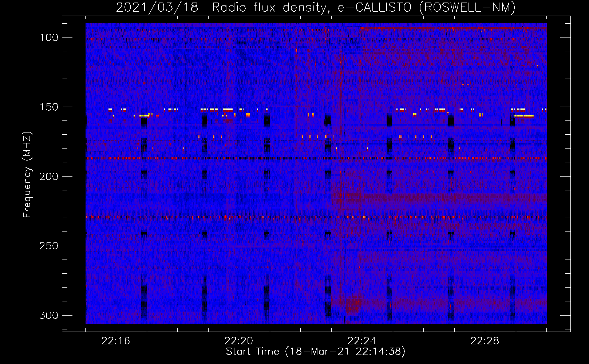The height and width of the screenshot is (364, 589).
Task: Select the "Frequency (MHZ)" y-axis label
Action: click(27, 174)
